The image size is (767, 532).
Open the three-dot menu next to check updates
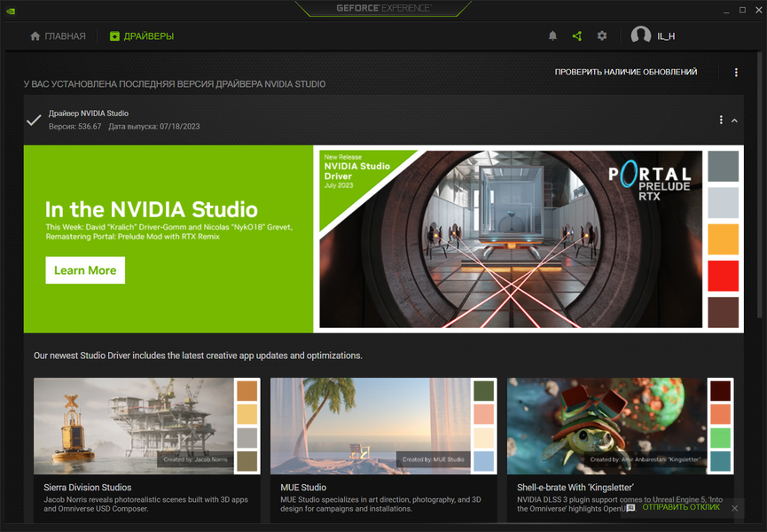tap(736, 73)
